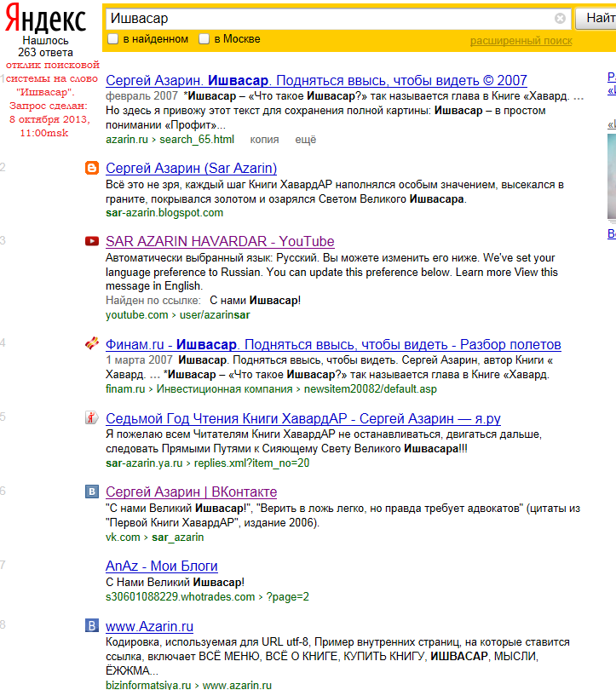Click the image thumbnail on the right edge
This screenshot has width=616, height=690.
(612, 176)
